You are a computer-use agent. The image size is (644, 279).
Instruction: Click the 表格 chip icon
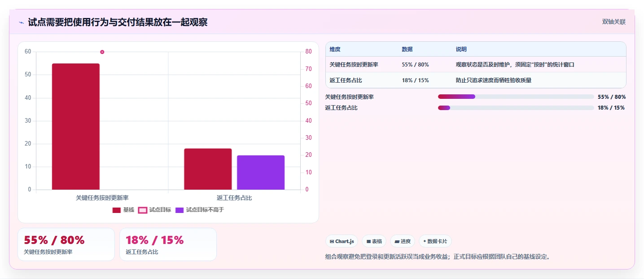369,241
